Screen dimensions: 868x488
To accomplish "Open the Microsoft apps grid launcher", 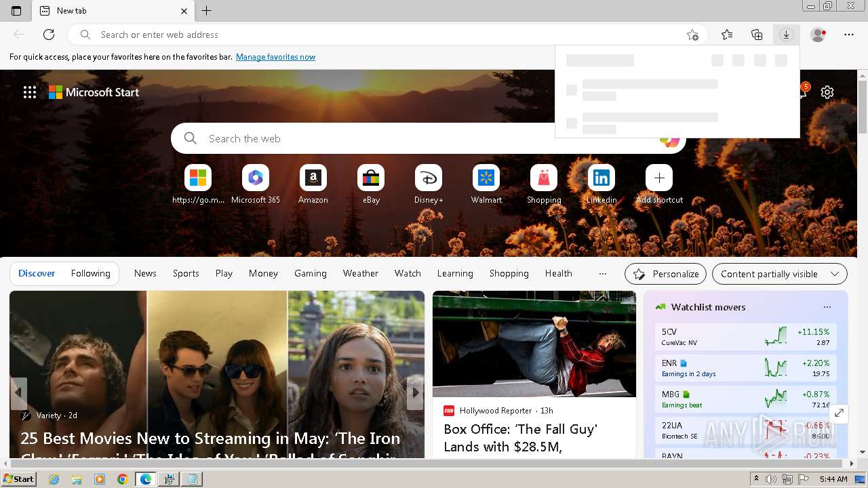I will (x=30, y=92).
